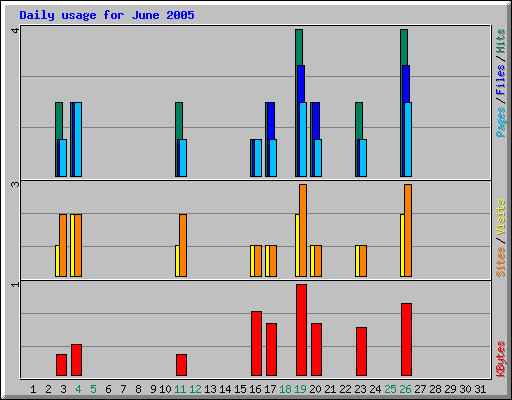Click the cyan Pages bar for day 4
The width and height of the screenshot is (512, 400).
click(78, 139)
